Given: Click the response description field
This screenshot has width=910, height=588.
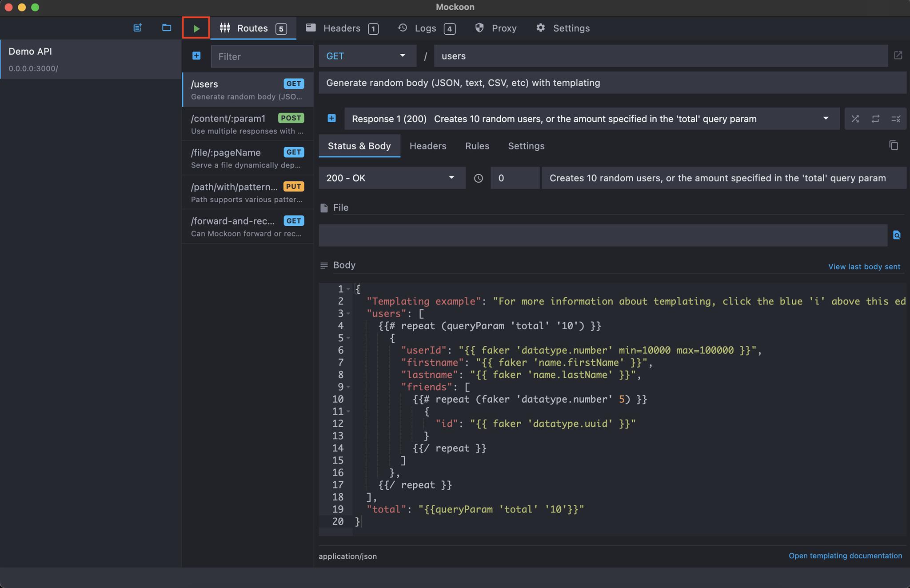Looking at the screenshot, I should click(724, 178).
